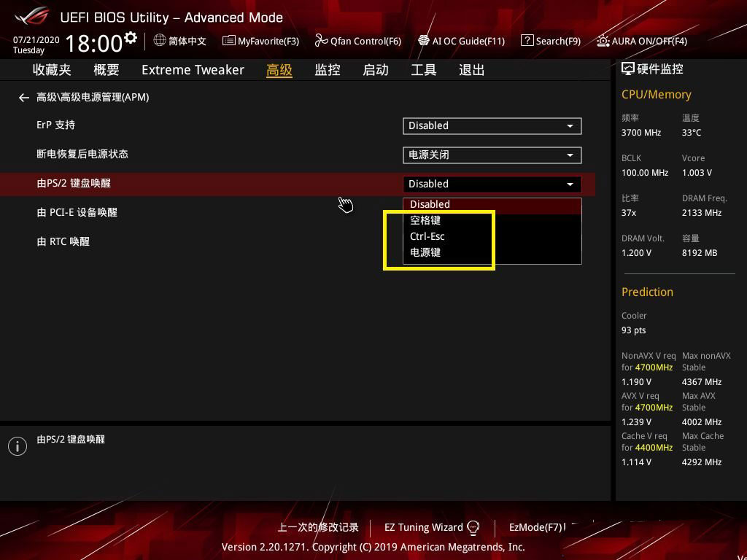
Task: Click the hardware monitor panel icon
Action: pyautogui.click(x=627, y=68)
